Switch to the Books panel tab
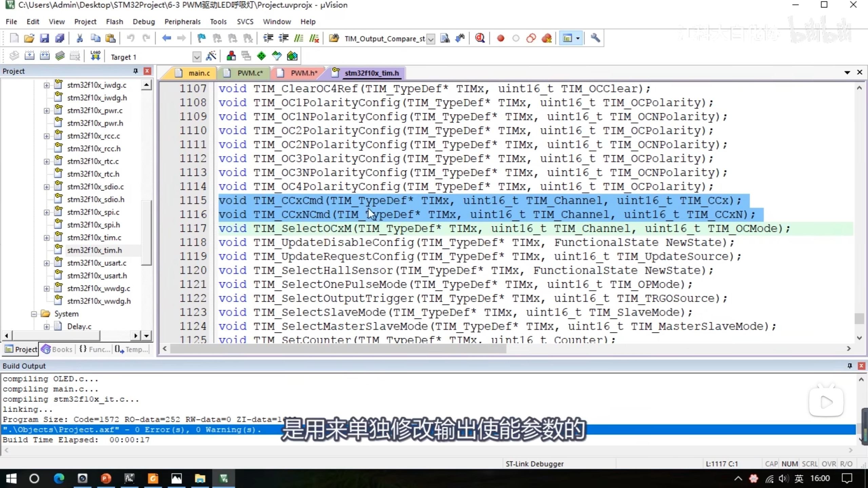This screenshot has height=488, width=868. [57, 349]
